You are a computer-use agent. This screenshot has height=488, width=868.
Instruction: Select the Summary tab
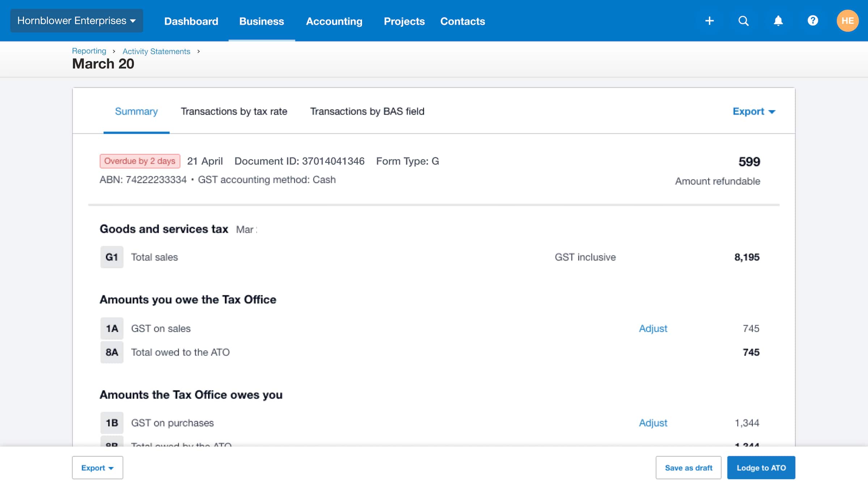click(136, 111)
